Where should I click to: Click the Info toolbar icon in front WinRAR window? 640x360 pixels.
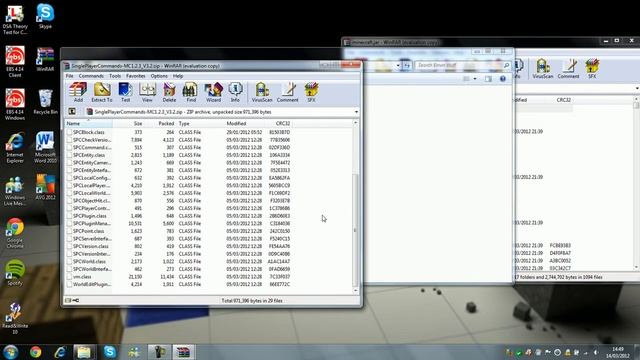click(235, 92)
